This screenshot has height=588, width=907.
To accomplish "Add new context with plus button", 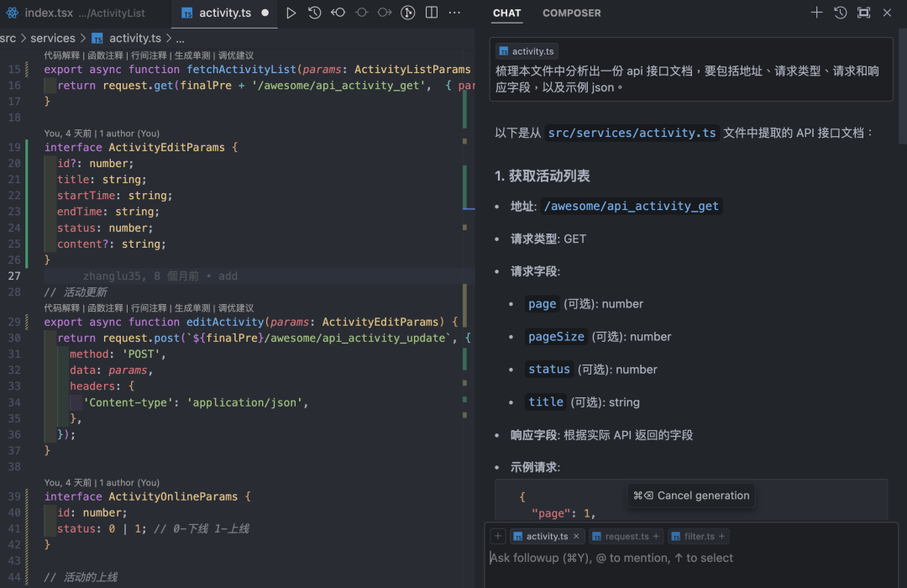I will pos(497,536).
